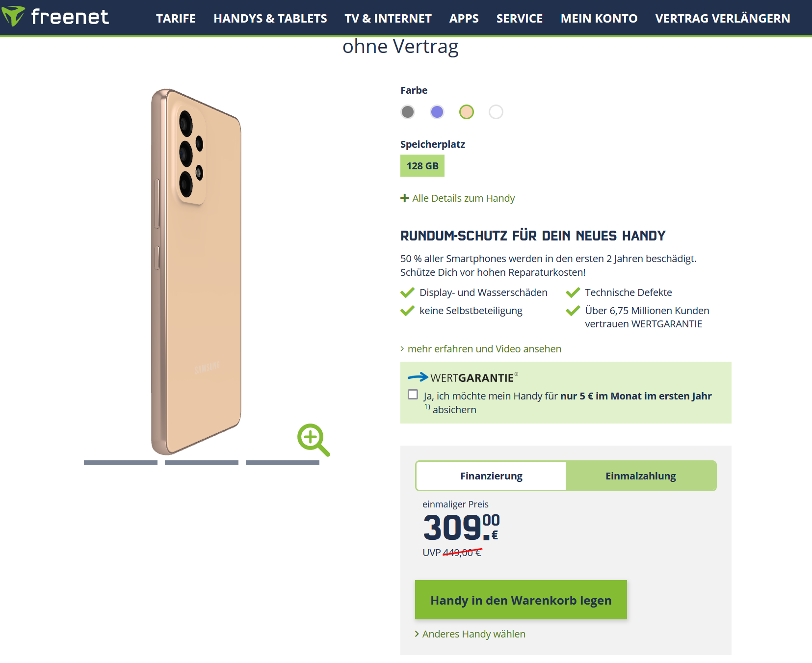Switch to the Finanzierung tab

click(x=491, y=476)
